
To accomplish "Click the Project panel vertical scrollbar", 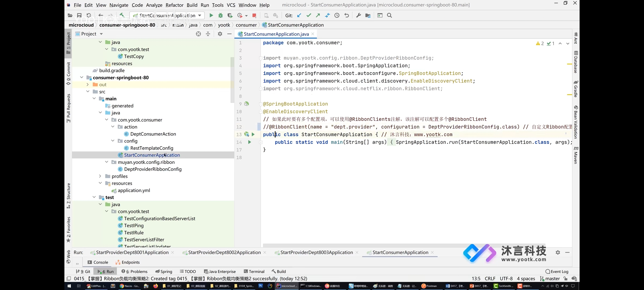I will tap(232, 80).
